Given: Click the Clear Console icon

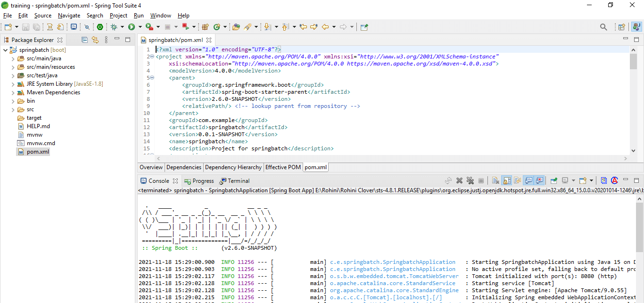Looking at the screenshot, I should [495, 180].
